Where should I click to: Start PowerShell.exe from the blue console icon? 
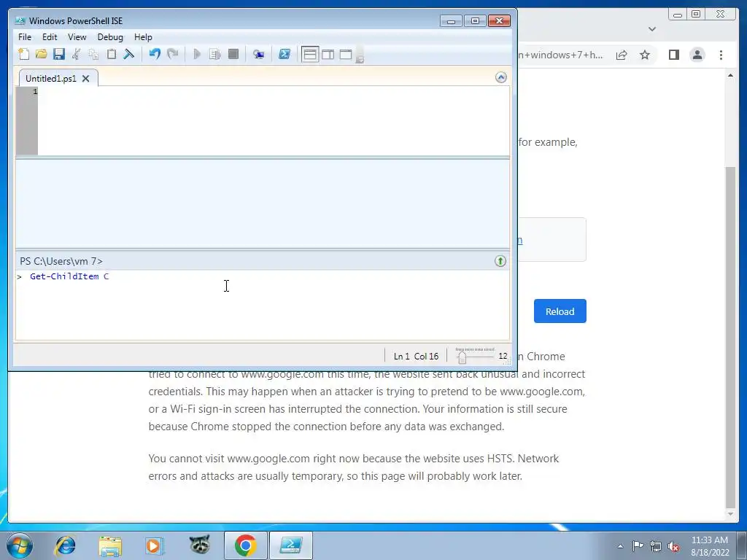(x=285, y=54)
